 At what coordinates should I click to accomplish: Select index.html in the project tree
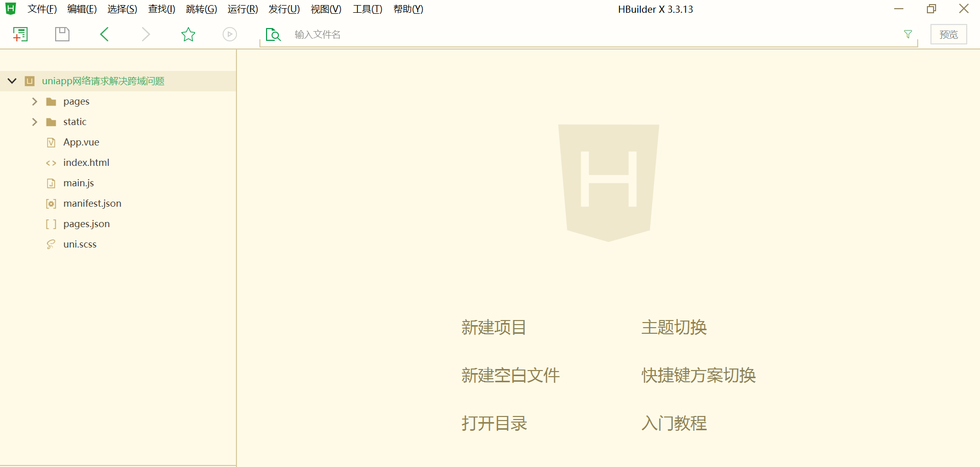(x=86, y=163)
